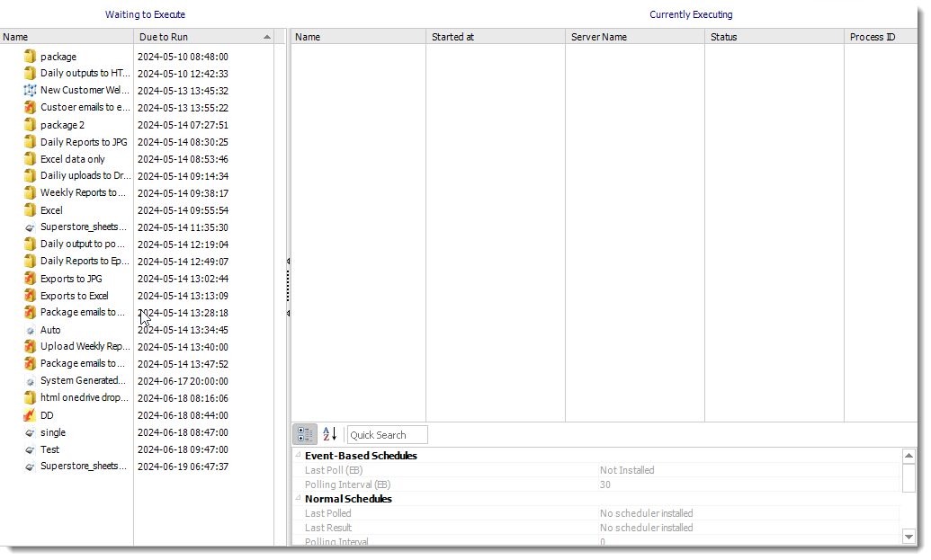Collapse the Normal Schedules section
This screenshot has width=931, height=560.
click(297, 499)
